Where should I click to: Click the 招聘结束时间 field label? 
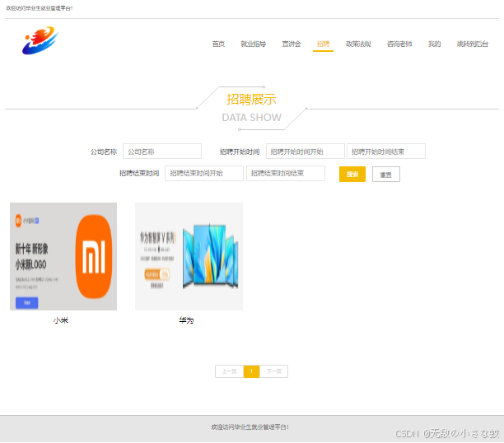coord(139,173)
